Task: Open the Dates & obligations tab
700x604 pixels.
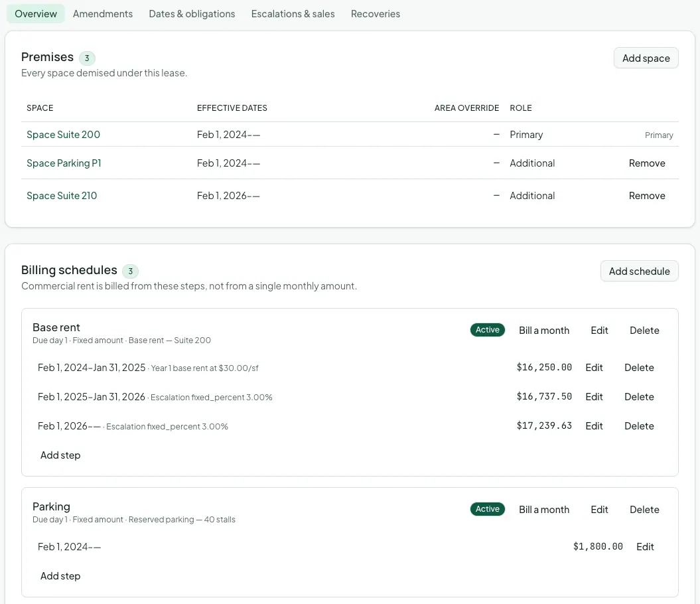Action: (192, 14)
